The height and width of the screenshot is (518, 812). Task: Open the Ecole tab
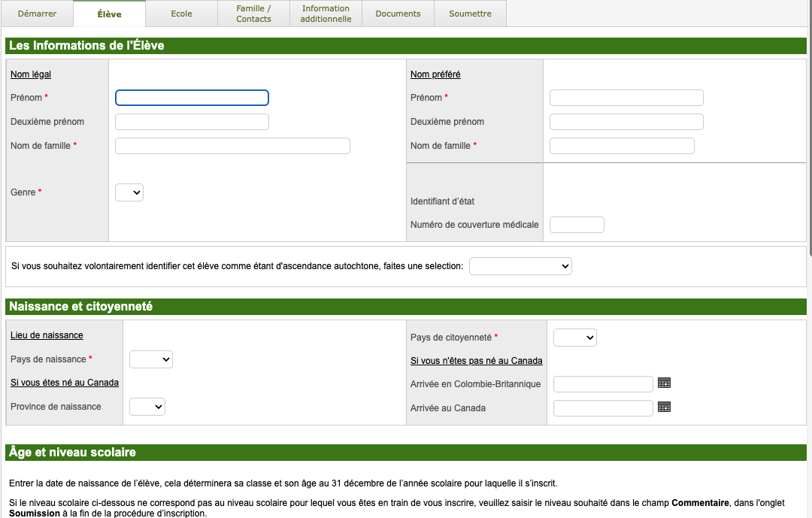pyautogui.click(x=181, y=14)
